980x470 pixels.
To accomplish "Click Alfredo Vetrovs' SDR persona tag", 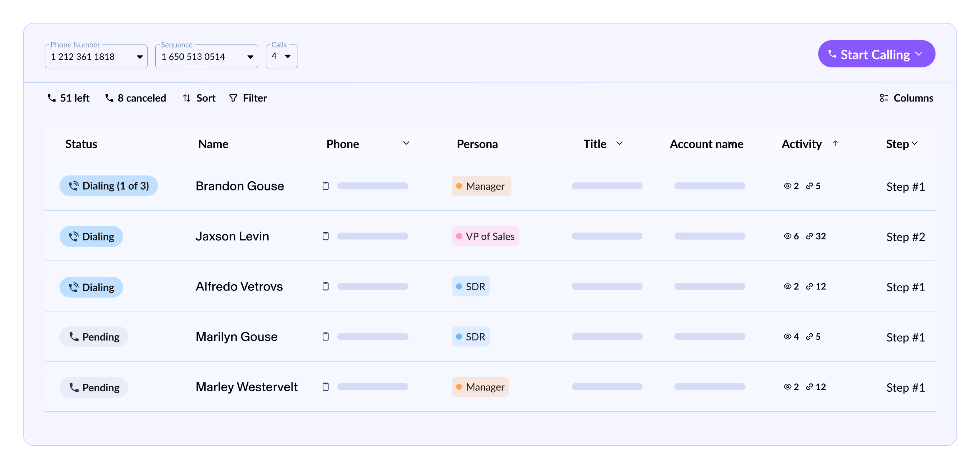I will [x=471, y=286].
